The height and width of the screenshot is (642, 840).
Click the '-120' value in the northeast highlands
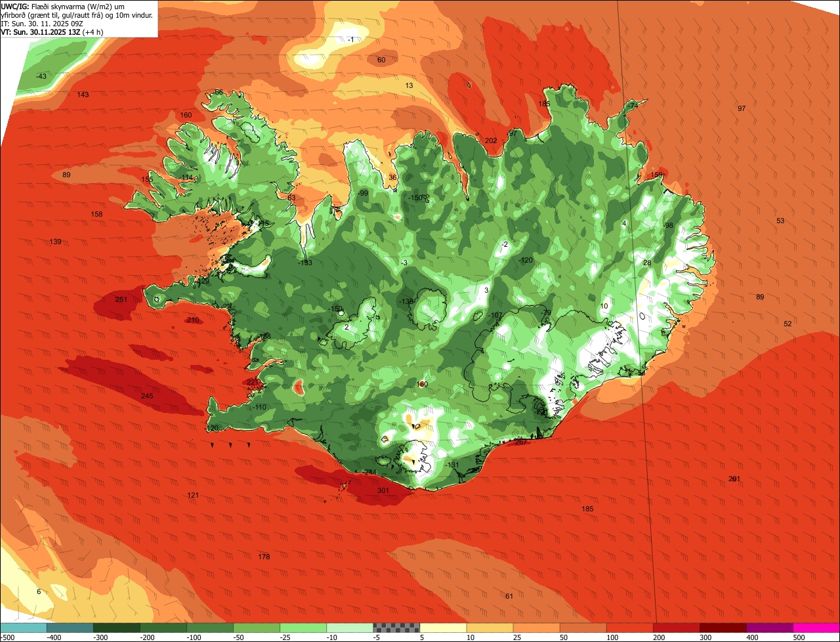tap(526, 260)
